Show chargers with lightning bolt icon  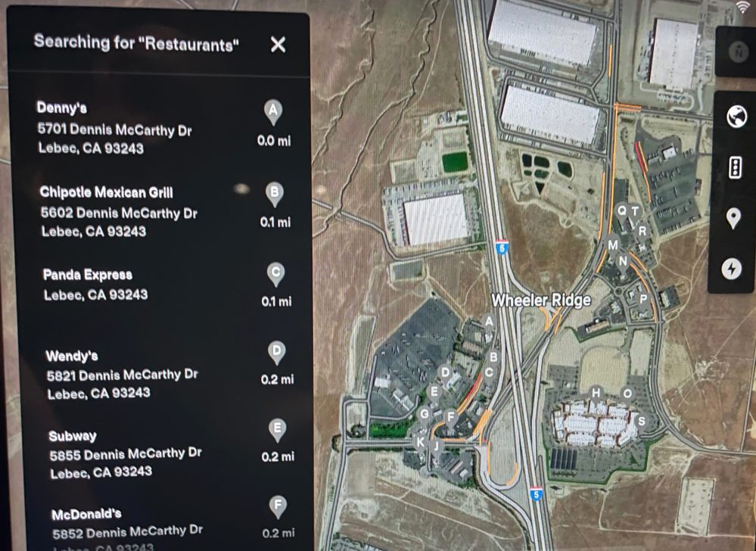pos(732,269)
